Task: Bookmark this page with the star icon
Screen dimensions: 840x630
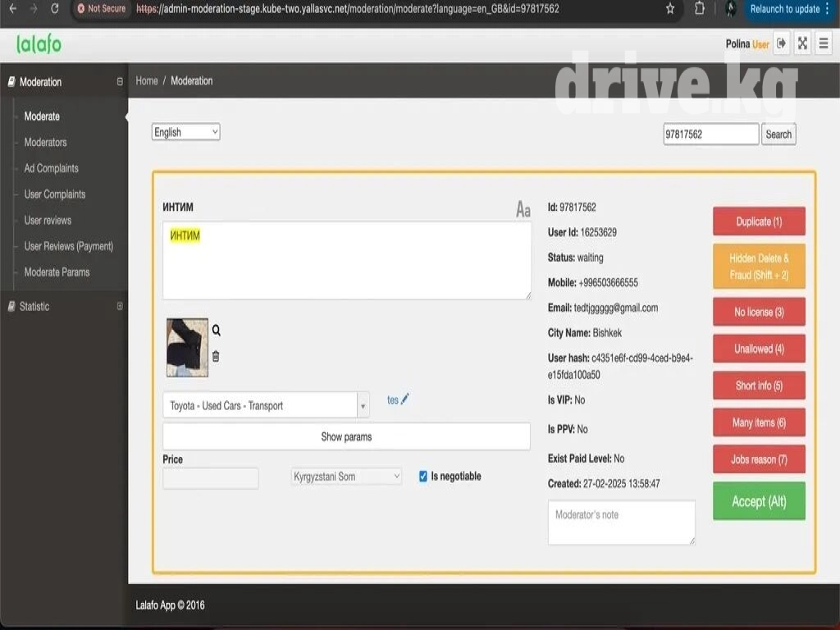Action: pos(670,9)
